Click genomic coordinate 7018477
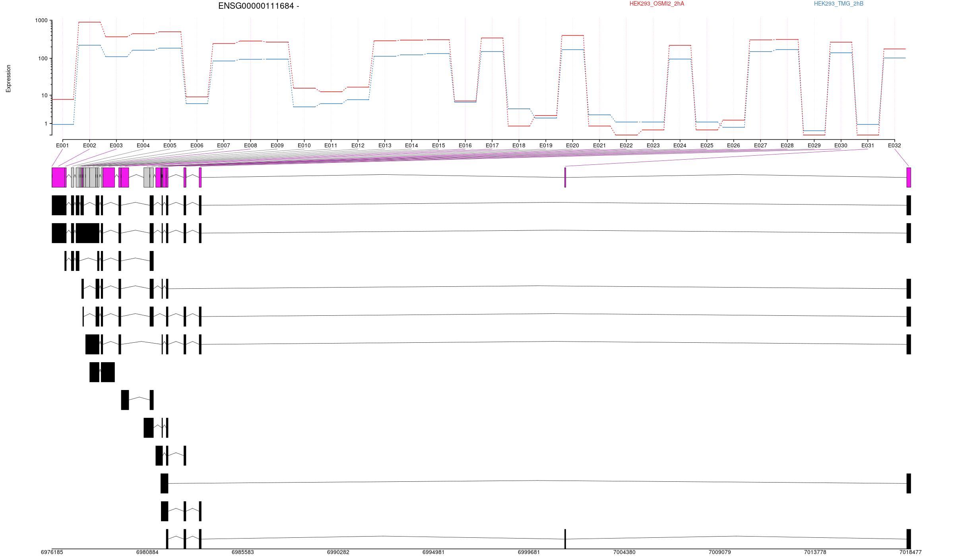Screen dimensions: 954x560 tap(910, 552)
